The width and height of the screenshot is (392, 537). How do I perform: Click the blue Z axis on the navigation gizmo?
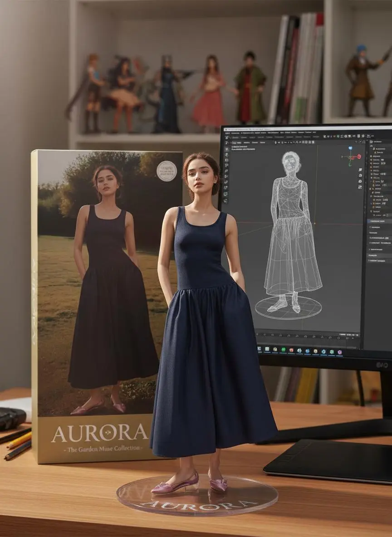350,148
